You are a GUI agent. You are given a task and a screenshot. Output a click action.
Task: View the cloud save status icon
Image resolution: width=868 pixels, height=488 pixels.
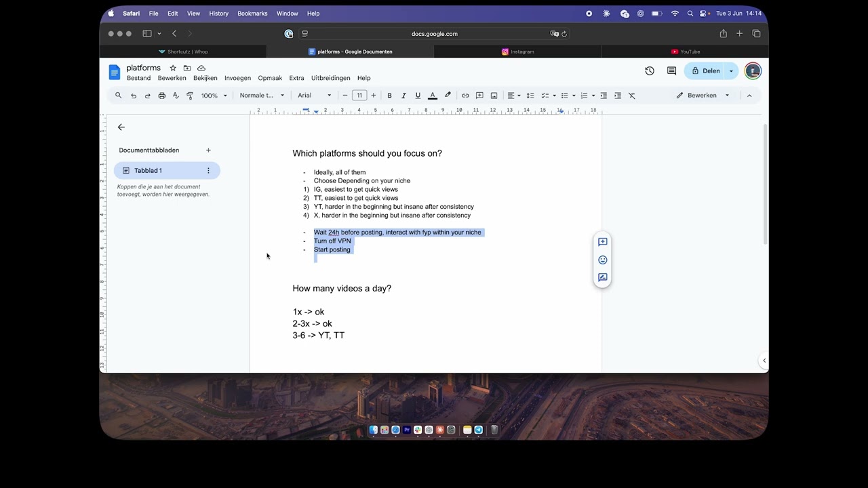coord(201,68)
